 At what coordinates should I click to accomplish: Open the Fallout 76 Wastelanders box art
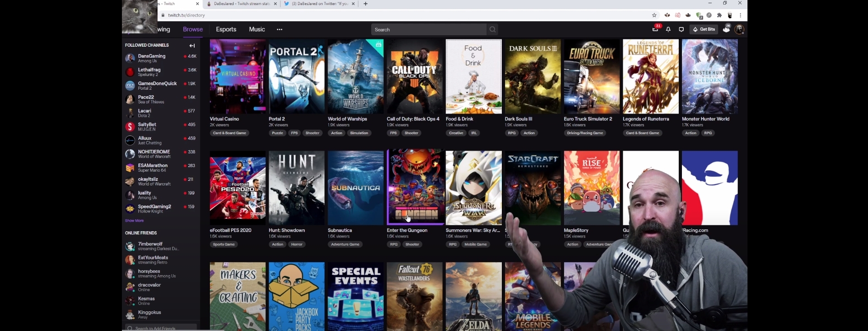pos(415,297)
